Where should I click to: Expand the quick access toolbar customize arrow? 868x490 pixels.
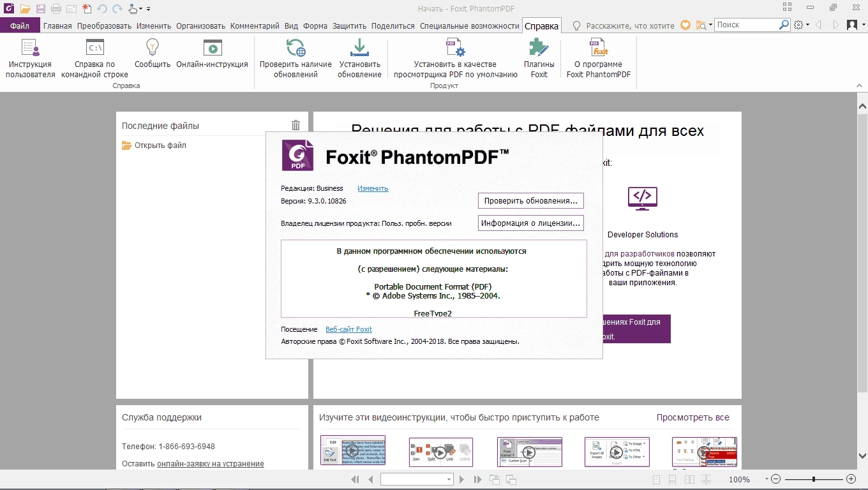pyautogui.click(x=149, y=9)
